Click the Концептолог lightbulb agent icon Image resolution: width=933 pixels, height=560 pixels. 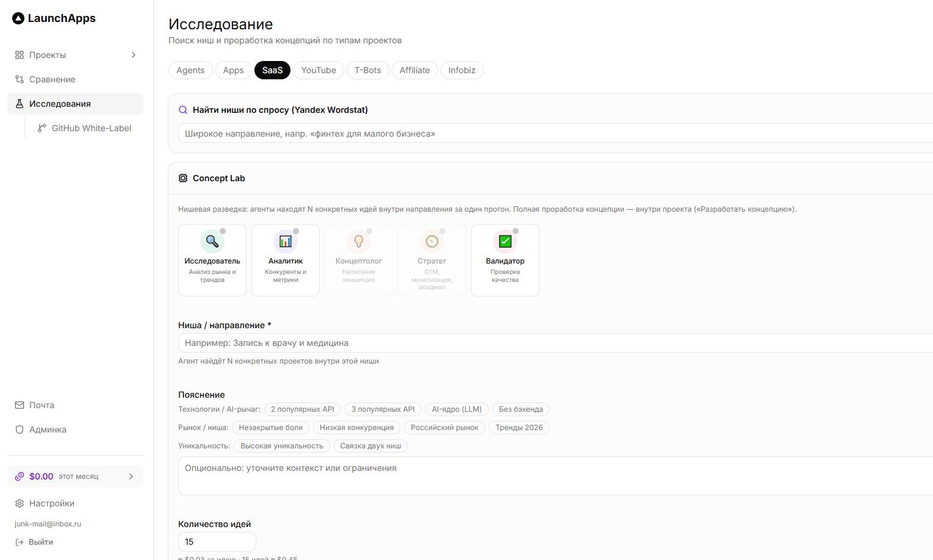359,242
